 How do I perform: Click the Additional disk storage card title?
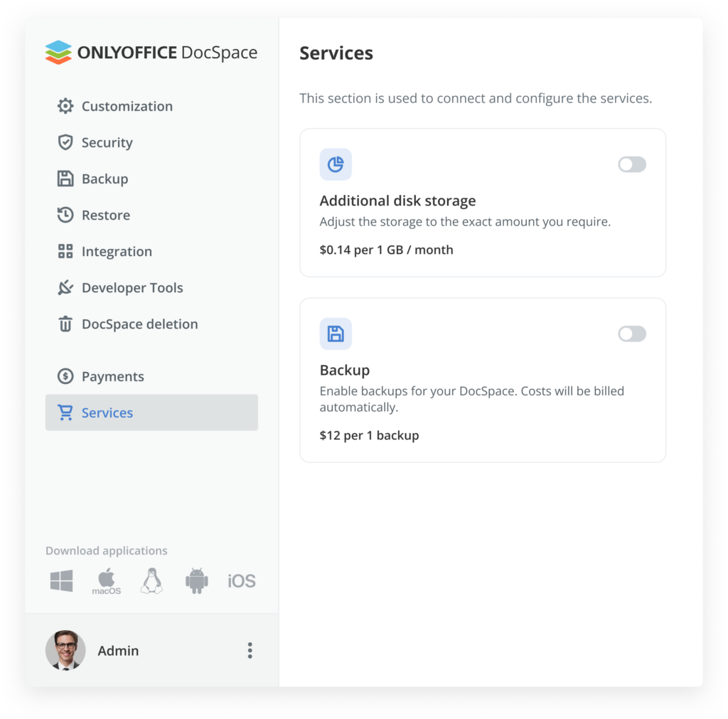click(397, 201)
